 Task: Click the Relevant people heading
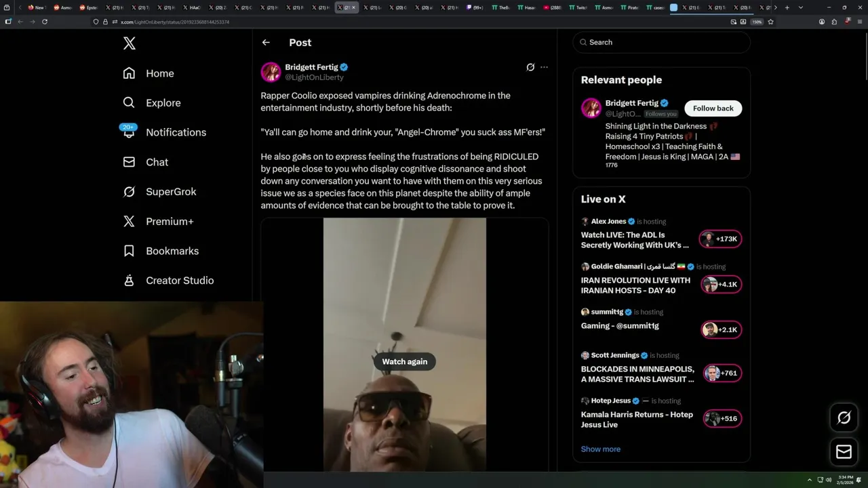pyautogui.click(x=621, y=80)
